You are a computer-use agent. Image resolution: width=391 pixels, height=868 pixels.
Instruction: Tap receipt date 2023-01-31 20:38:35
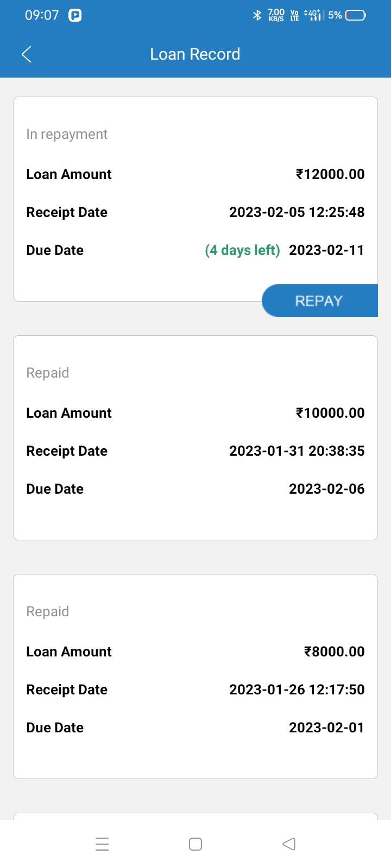pyautogui.click(x=297, y=451)
